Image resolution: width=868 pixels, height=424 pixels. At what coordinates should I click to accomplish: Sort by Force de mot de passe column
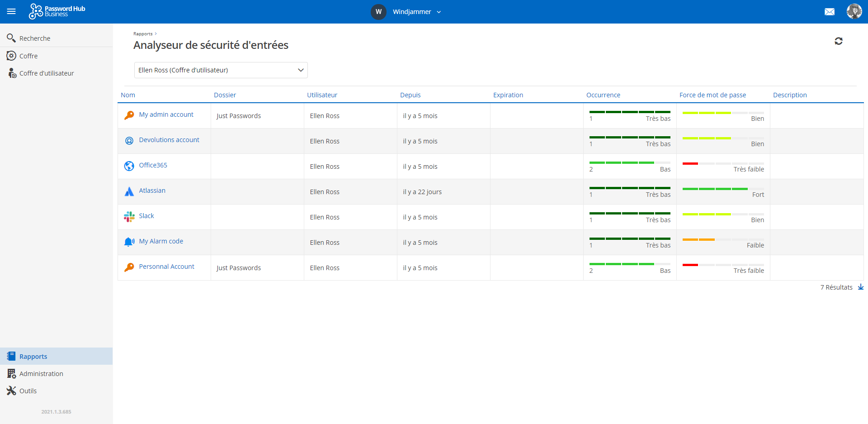pos(712,95)
